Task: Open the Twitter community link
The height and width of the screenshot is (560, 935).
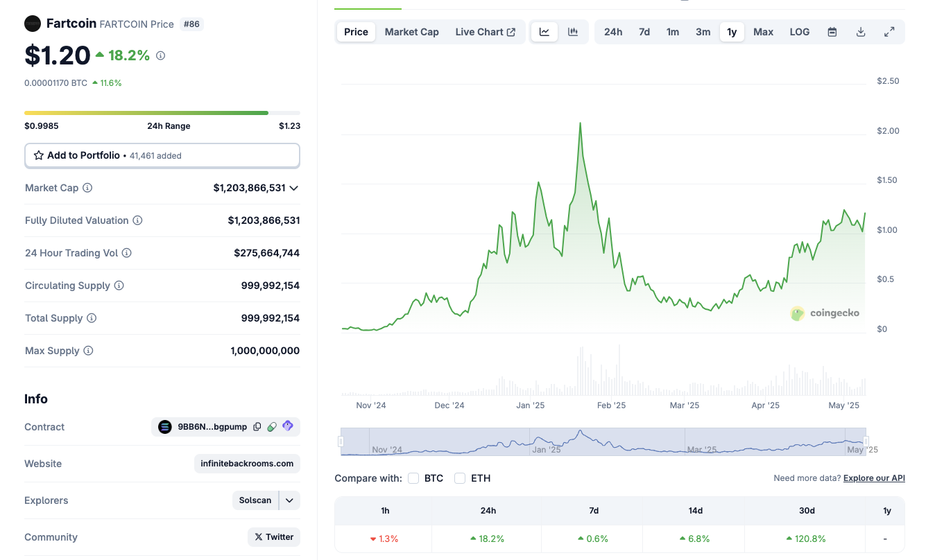Action: pos(273,537)
